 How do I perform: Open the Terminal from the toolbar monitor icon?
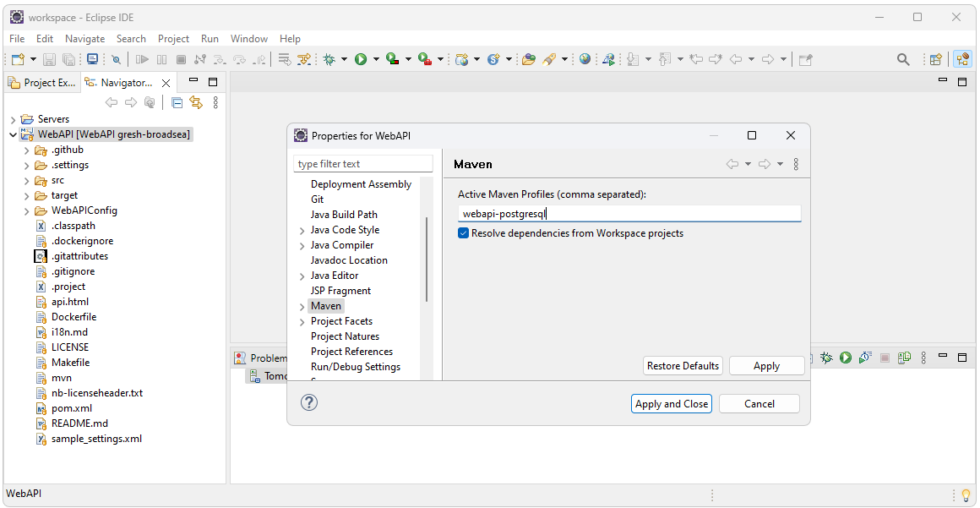point(92,59)
